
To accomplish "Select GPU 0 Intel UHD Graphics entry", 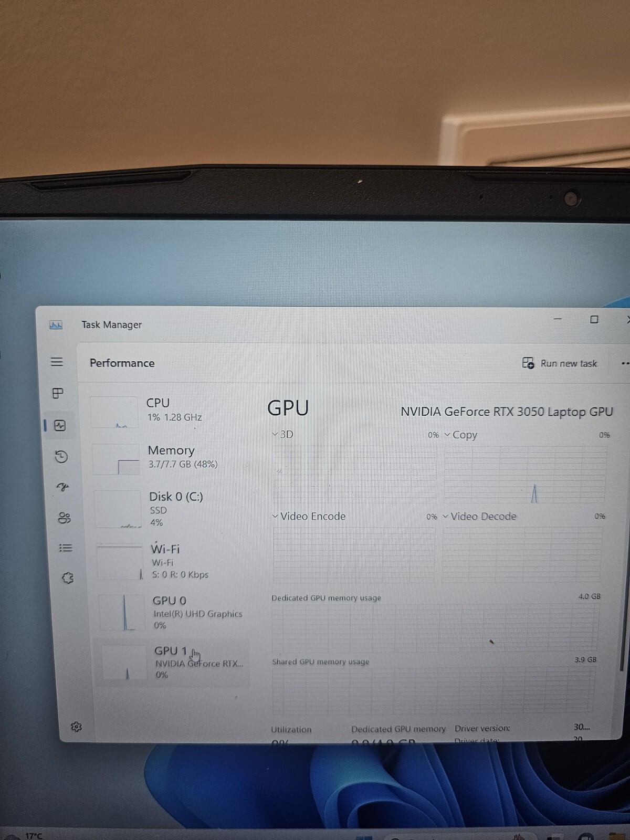I will coord(173,612).
